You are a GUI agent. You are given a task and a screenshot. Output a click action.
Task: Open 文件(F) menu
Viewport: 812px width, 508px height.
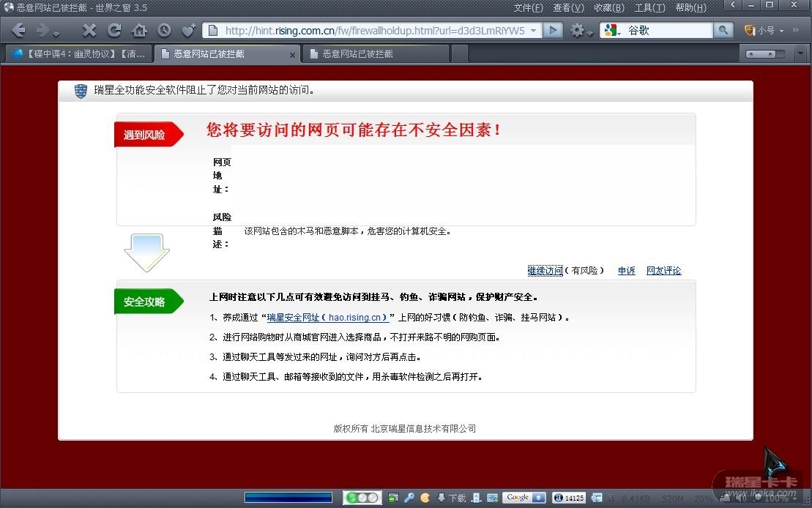(x=528, y=8)
